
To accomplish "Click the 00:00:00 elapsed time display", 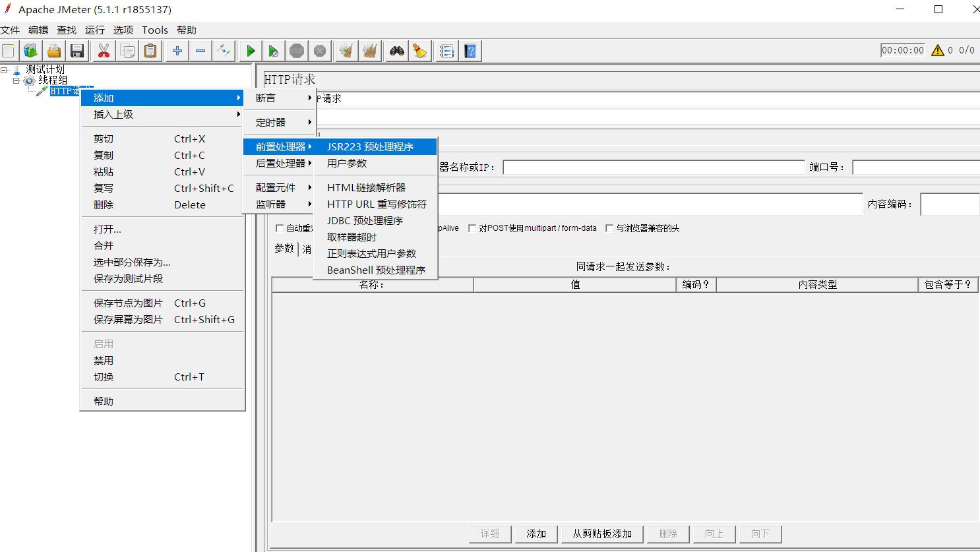I will [903, 50].
